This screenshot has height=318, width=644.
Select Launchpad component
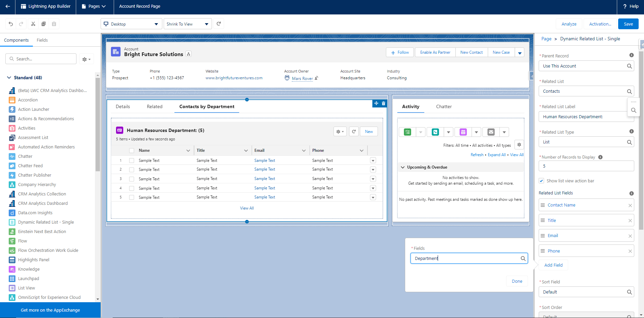click(29, 279)
